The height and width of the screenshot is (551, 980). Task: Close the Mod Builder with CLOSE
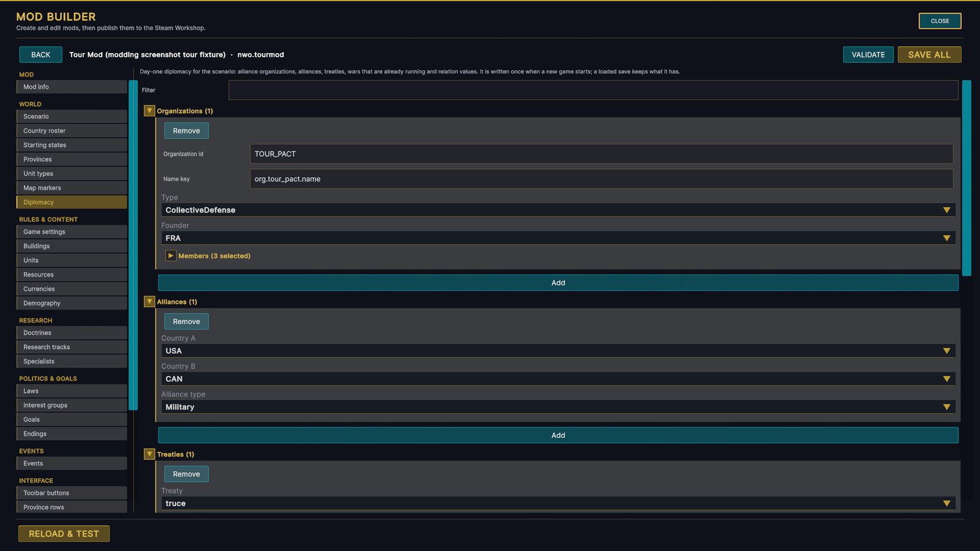(x=940, y=21)
